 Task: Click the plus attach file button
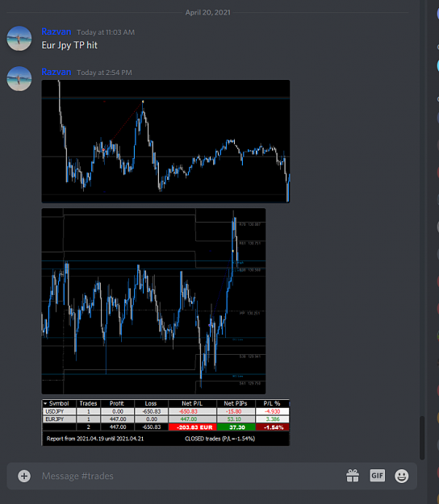point(24,476)
